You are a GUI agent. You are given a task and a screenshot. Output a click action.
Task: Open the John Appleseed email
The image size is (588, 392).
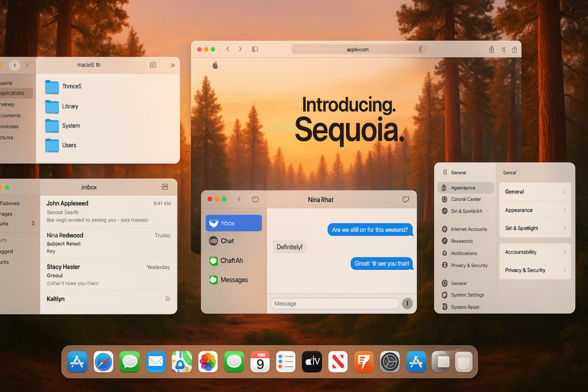pyautogui.click(x=109, y=211)
